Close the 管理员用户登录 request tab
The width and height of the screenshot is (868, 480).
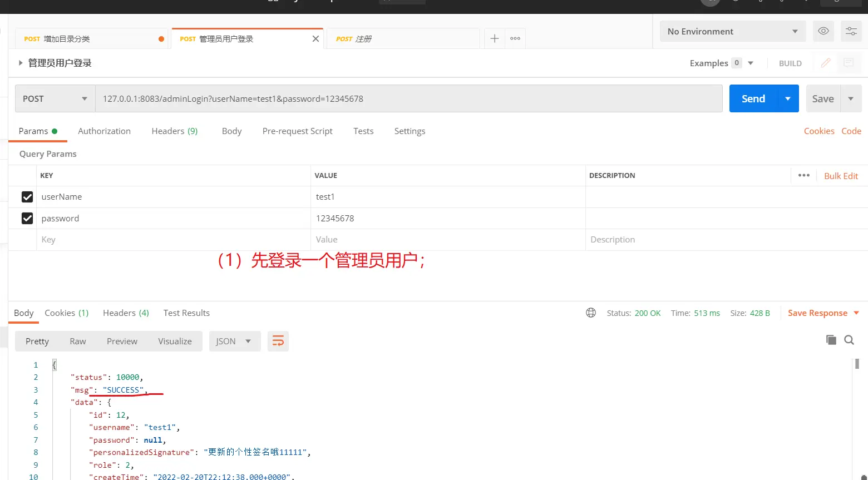315,38
